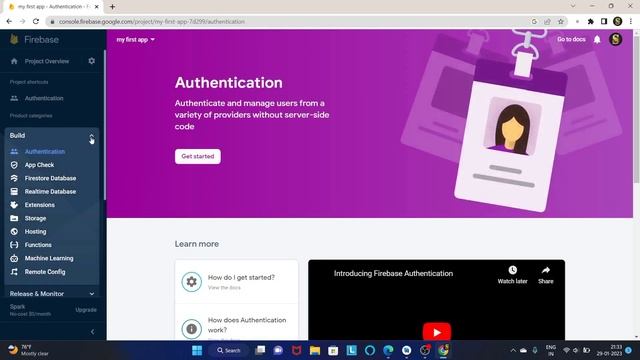Viewport: 640px width, 360px height.
Task: Open Chrome three-dot menu
Action: pos(631,22)
